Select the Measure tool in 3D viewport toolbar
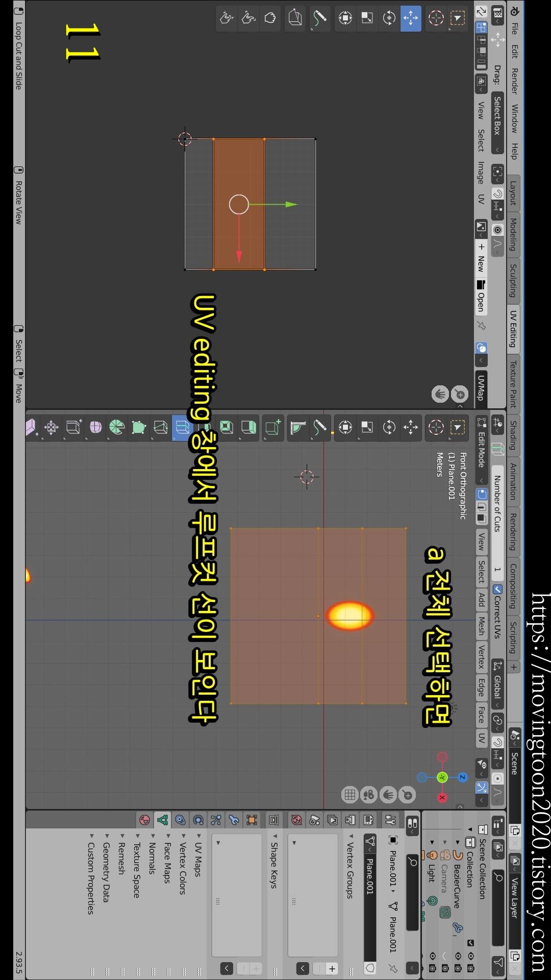551x980 pixels. pos(298,427)
